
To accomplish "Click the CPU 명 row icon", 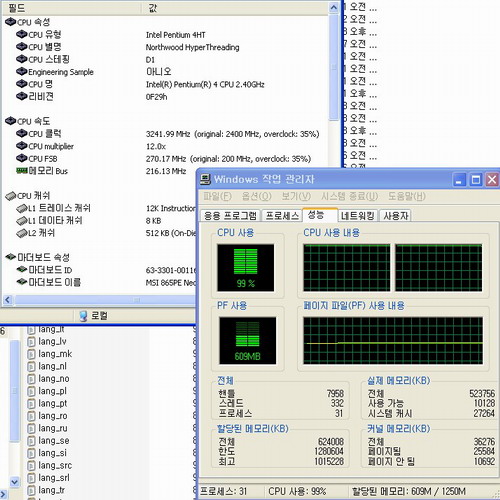I will click(22, 84).
